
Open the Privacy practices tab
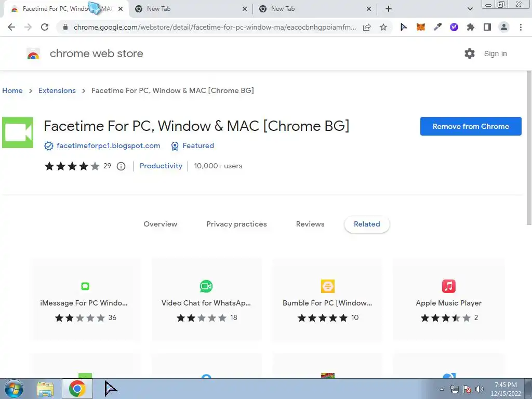(x=236, y=224)
